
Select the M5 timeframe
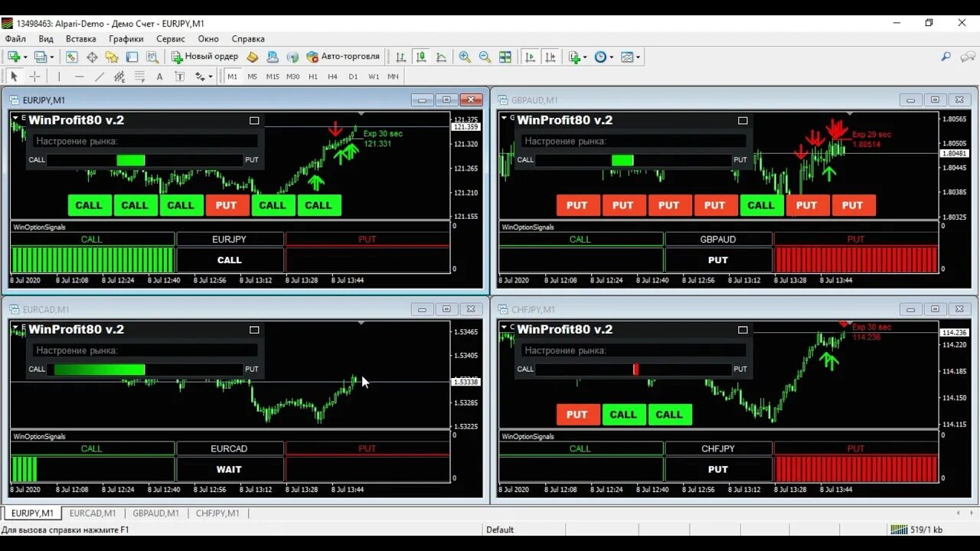click(x=253, y=77)
